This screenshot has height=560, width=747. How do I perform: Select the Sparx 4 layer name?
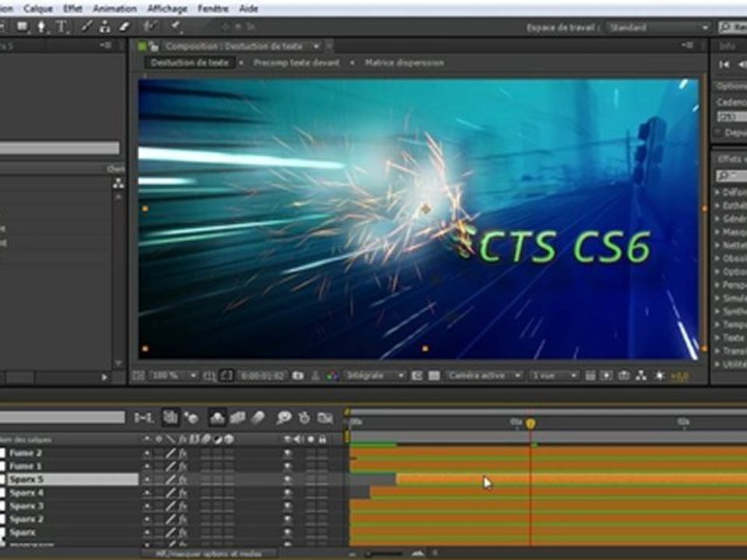26,493
